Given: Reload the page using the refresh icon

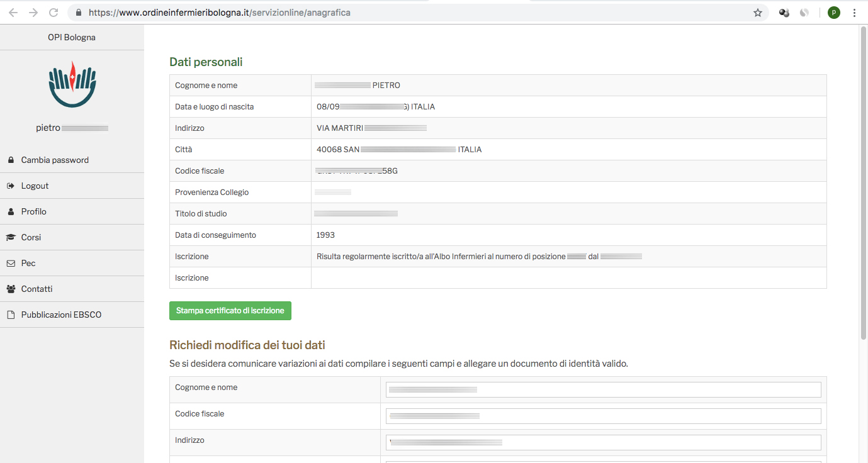Looking at the screenshot, I should pos(54,13).
